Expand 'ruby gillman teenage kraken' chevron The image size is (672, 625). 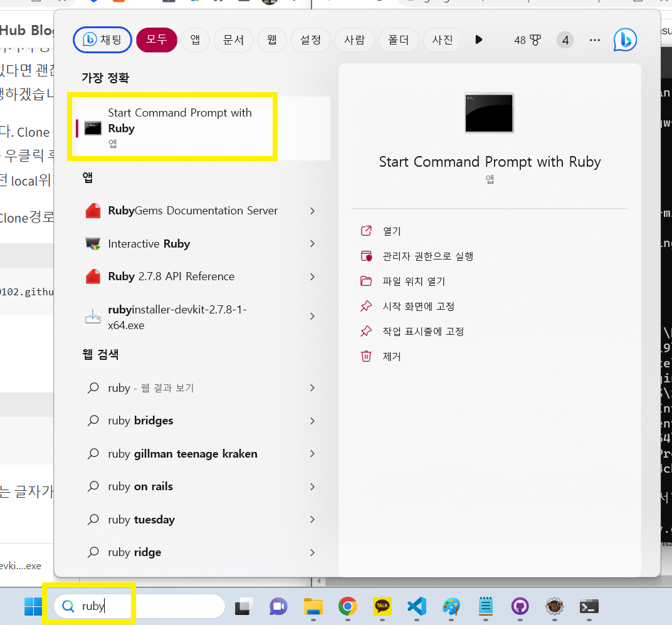pos(312,453)
